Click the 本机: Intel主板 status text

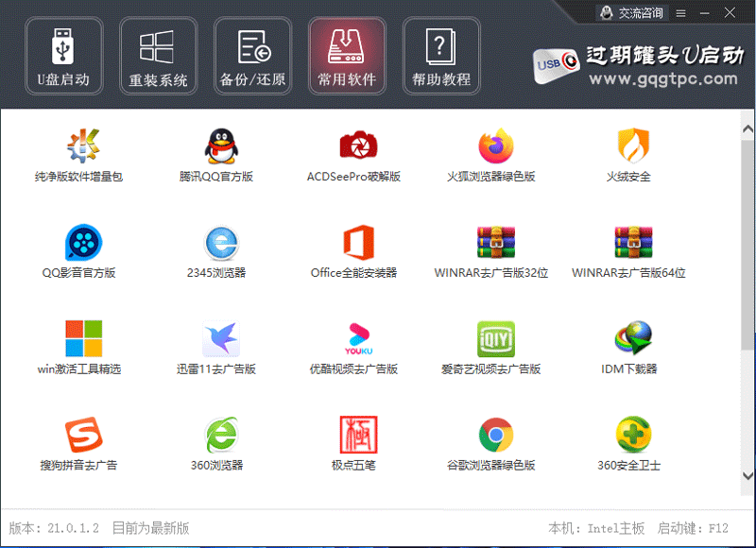[596, 528]
